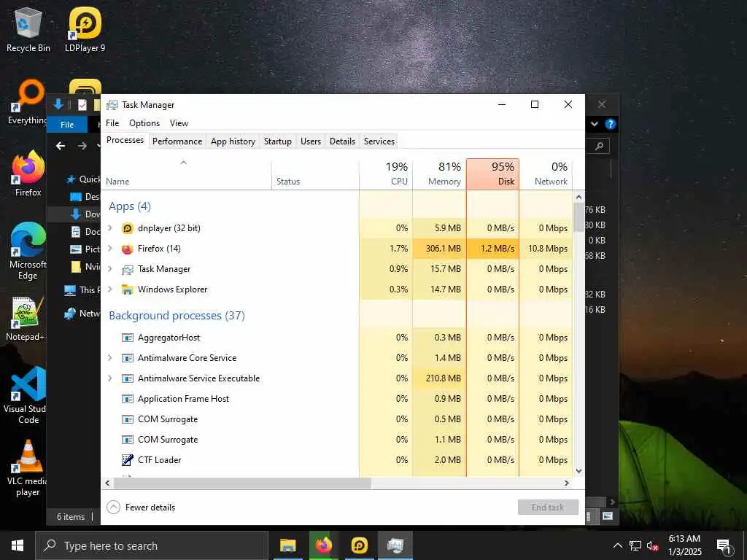The width and height of the screenshot is (747, 560).
Task: Open the File tab in File Explorer
Action: coord(67,124)
